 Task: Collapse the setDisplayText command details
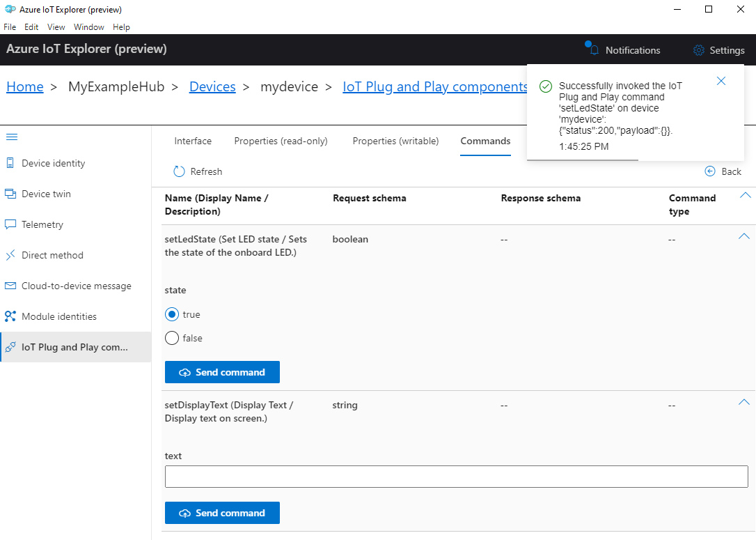coord(743,402)
